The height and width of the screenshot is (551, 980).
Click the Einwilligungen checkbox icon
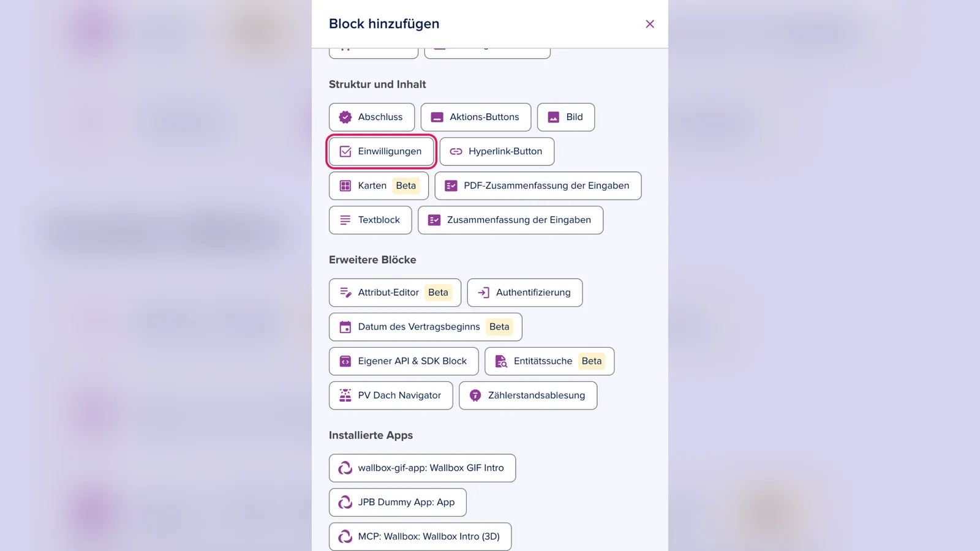[345, 151]
